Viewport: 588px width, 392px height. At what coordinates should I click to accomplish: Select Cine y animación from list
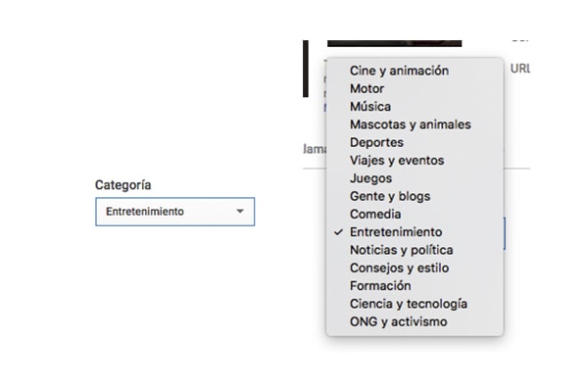[415, 71]
